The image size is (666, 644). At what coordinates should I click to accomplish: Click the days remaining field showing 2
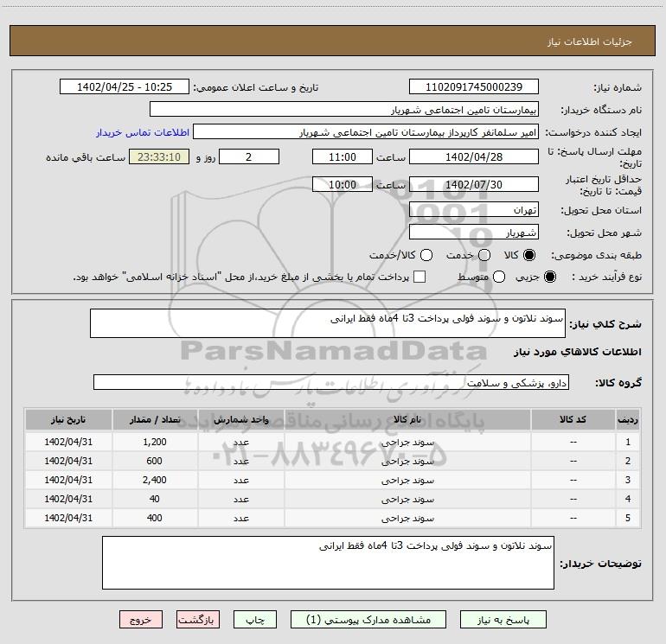tap(249, 156)
